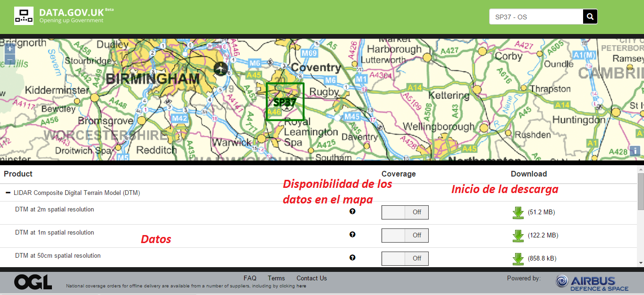
Task: Select the SP37 tile on the map
Action: [x=285, y=101]
